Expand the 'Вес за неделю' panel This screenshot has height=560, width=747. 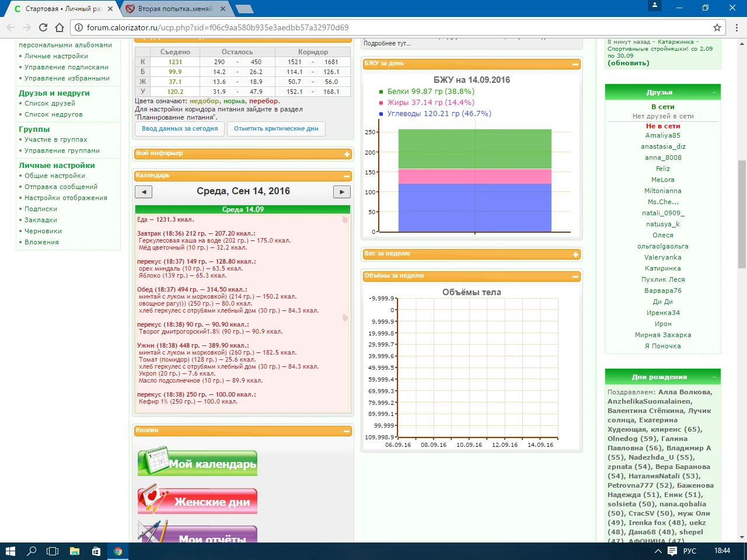pyautogui.click(x=575, y=254)
